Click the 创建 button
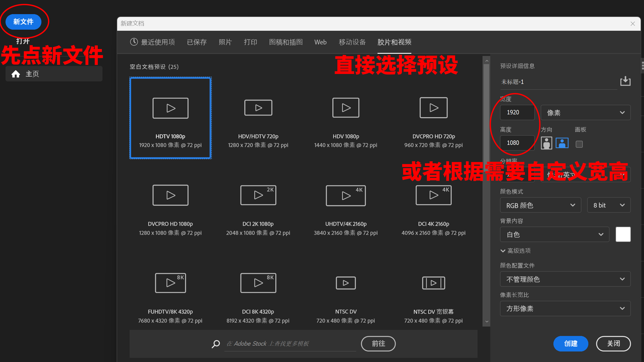This screenshot has height=362, width=644. (x=571, y=343)
